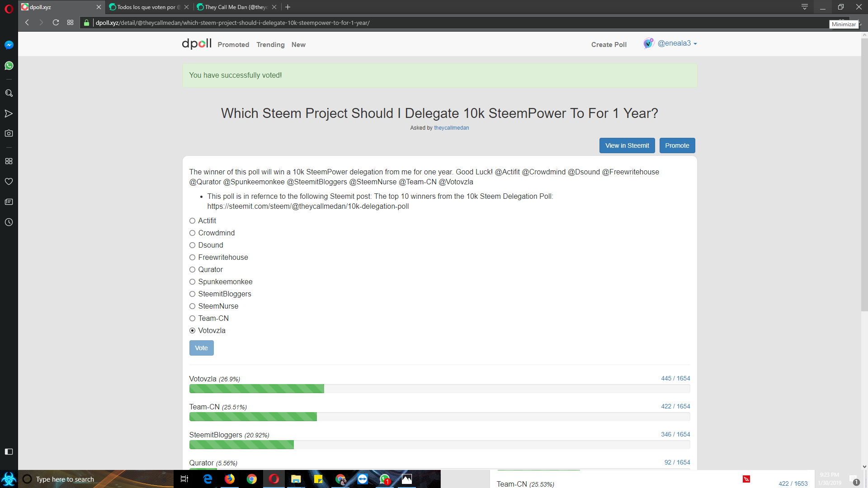Open theycallmedan author profile link
Image resolution: width=868 pixels, height=488 pixels.
[x=451, y=128]
